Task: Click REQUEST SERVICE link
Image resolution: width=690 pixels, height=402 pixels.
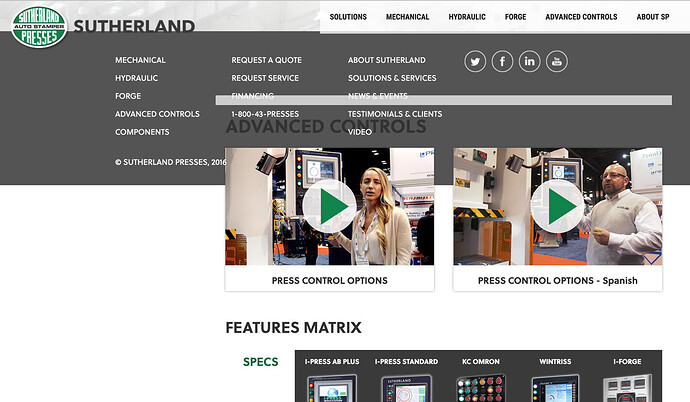Action: 265,78
